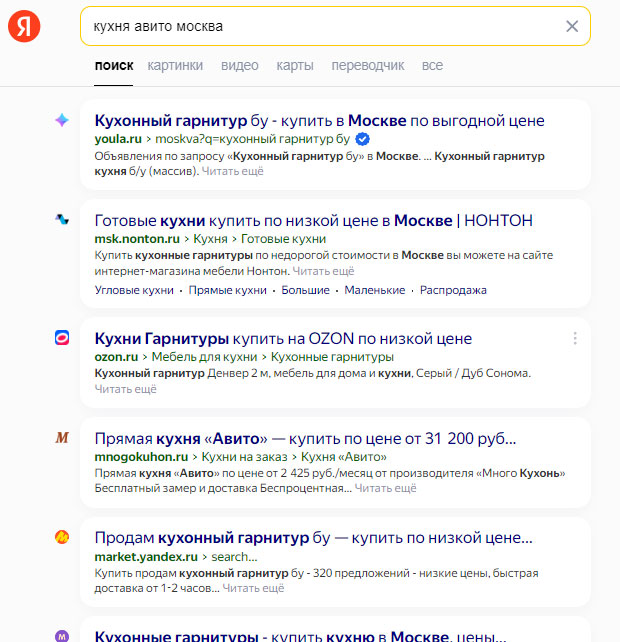Open Готовые кухни НОНТОН result title
This screenshot has height=642, width=620.
coord(313,220)
